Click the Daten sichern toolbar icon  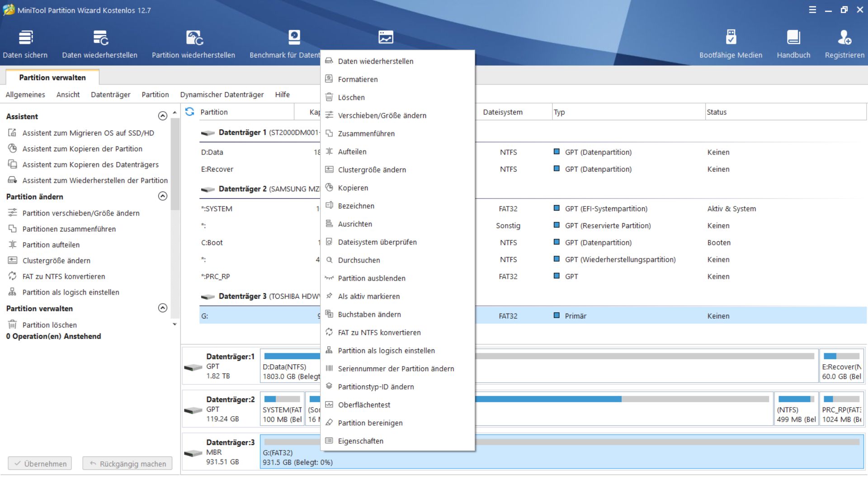coord(25,38)
